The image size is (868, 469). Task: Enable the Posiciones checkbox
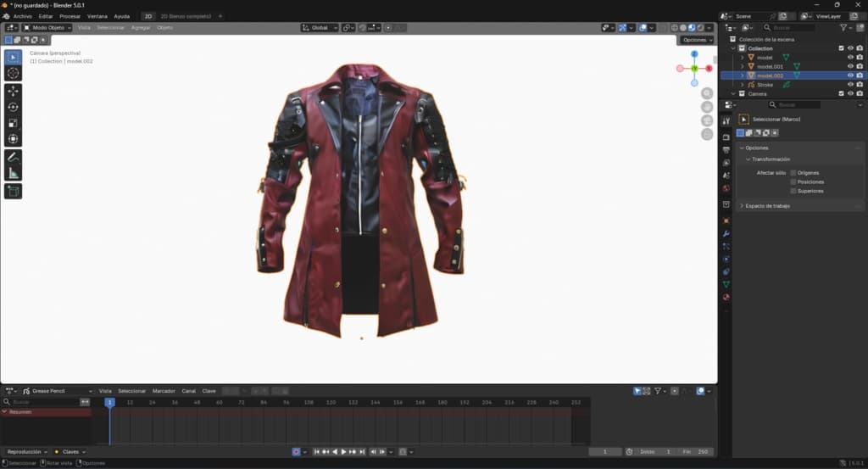pyautogui.click(x=793, y=181)
